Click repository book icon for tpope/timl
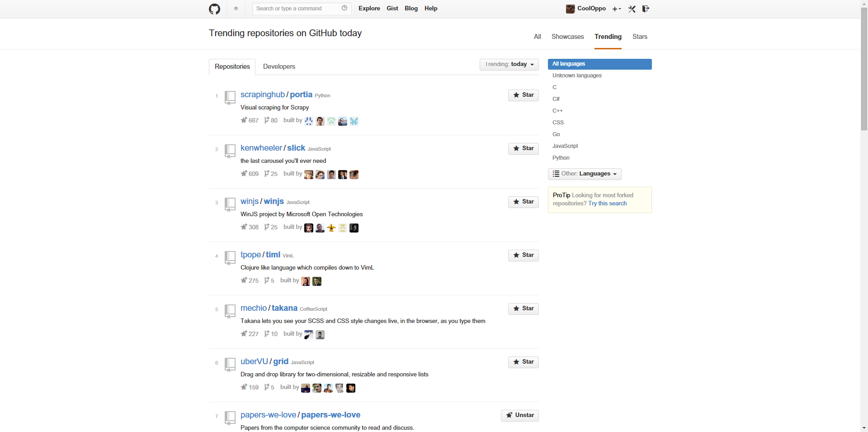868x432 pixels. [x=230, y=257]
